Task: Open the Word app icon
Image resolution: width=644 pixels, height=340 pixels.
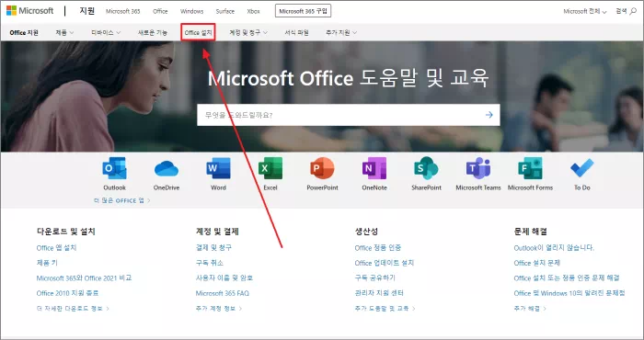Action: (x=218, y=168)
